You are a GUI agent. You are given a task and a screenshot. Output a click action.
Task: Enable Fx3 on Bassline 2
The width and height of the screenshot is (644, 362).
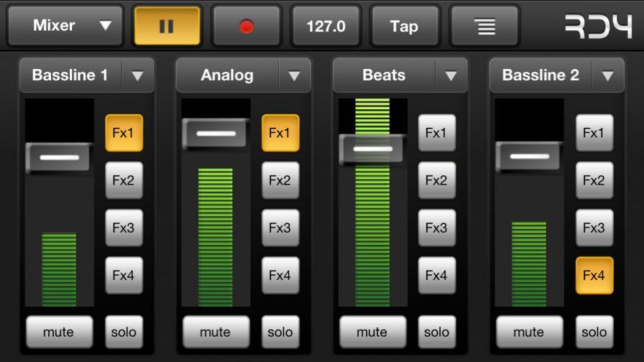click(594, 228)
